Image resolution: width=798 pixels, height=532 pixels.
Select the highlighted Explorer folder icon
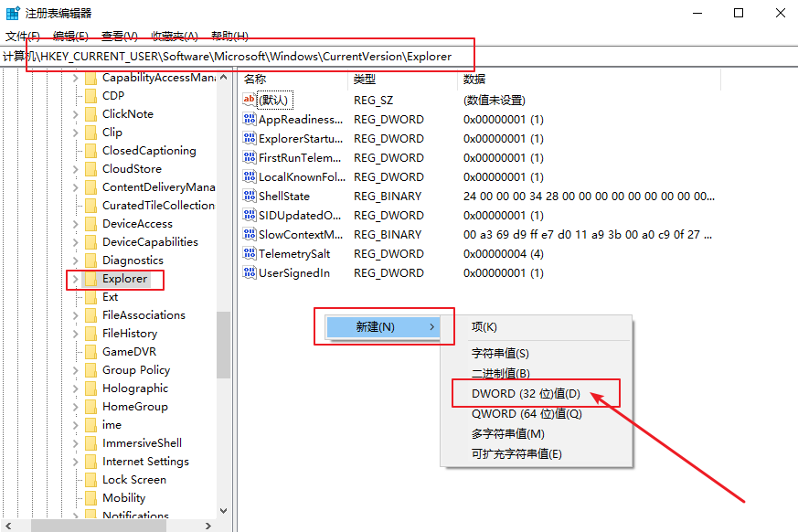coord(89,279)
